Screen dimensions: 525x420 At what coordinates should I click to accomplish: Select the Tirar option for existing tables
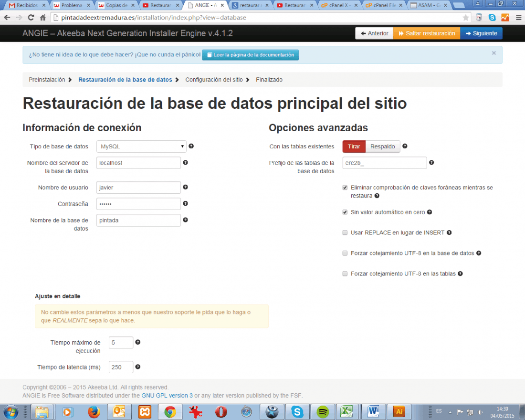pos(354,147)
